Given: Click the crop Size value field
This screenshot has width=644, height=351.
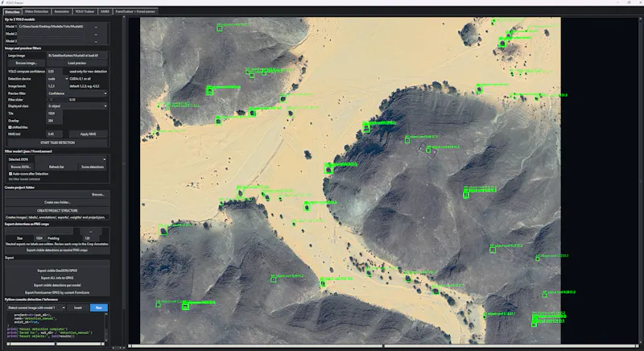Looking at the screenshot, I should coord(39,238).
